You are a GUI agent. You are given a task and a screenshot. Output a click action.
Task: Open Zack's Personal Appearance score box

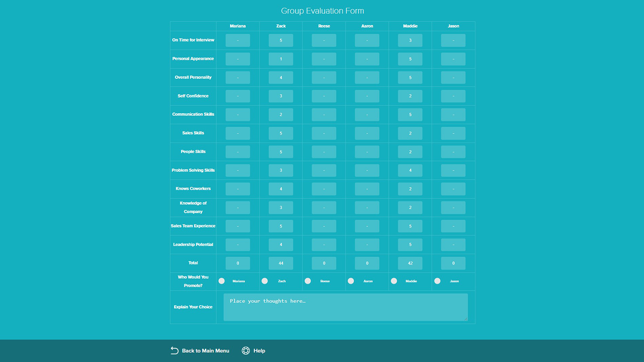pos(281,59)
